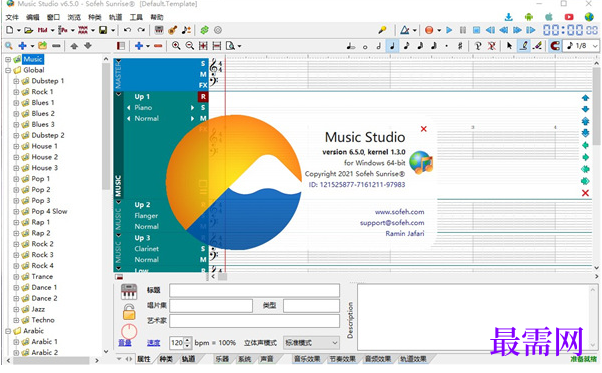Open the third menu in the menu bar
The width and height of the screenshot is (602, 373).
coord(53,17)
